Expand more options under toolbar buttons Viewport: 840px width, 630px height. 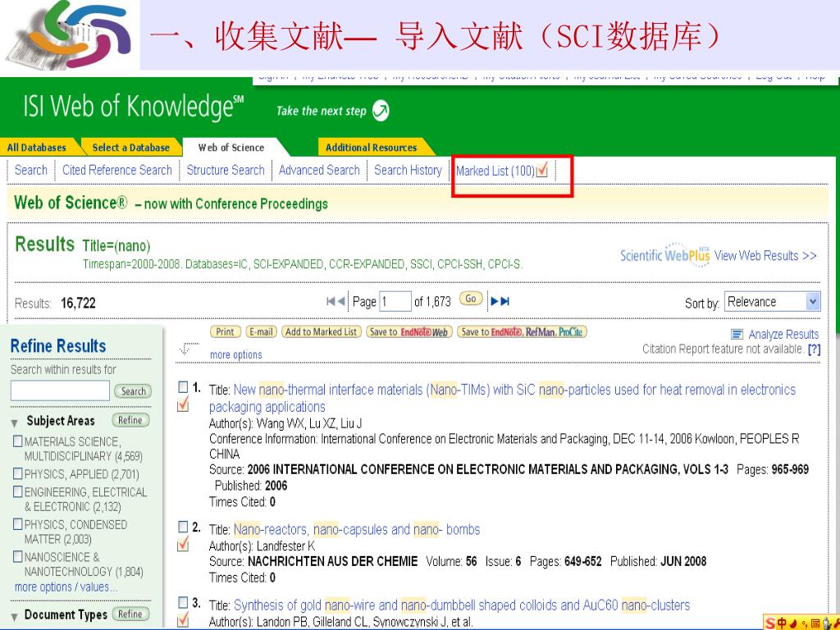(x=235, y=354)
